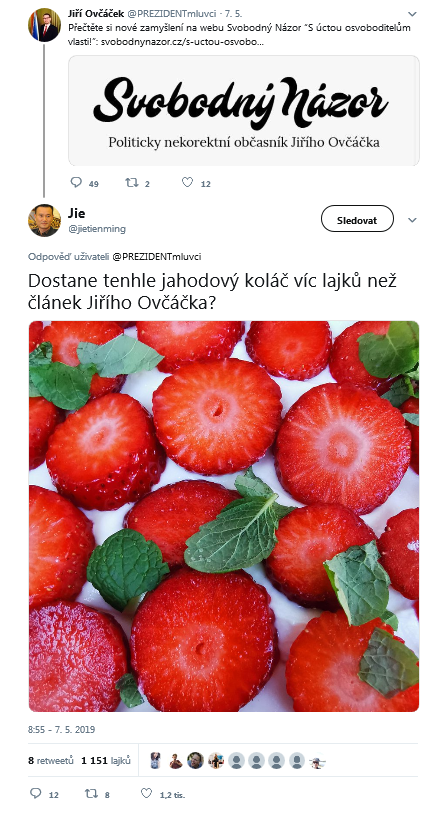
Task: Open the @jietienming handle
Action: pos(97,229)
